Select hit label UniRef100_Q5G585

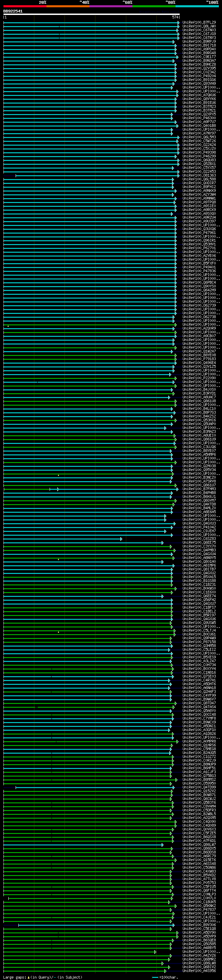coord(199,944)
